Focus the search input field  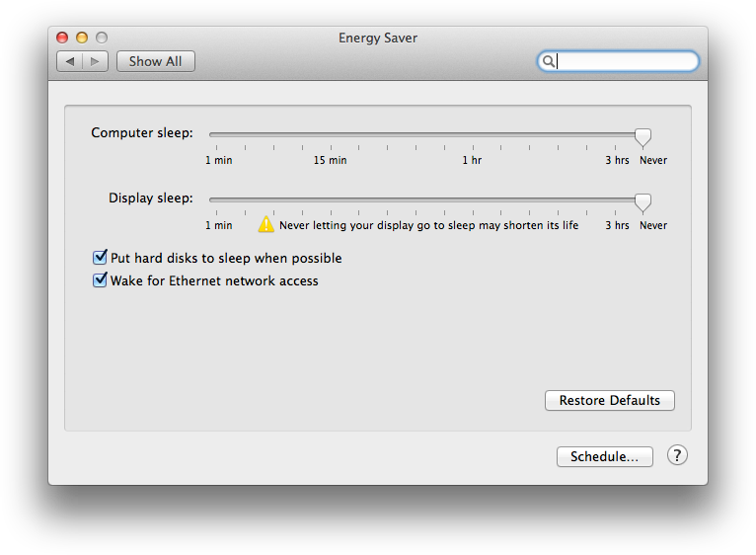tap(626, 61)
